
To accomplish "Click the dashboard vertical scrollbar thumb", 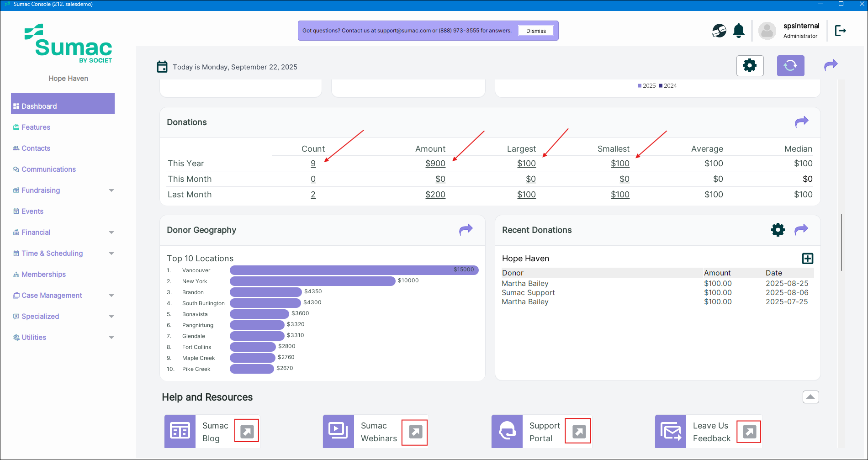I will pyautogui.click(x=841, y=242).
